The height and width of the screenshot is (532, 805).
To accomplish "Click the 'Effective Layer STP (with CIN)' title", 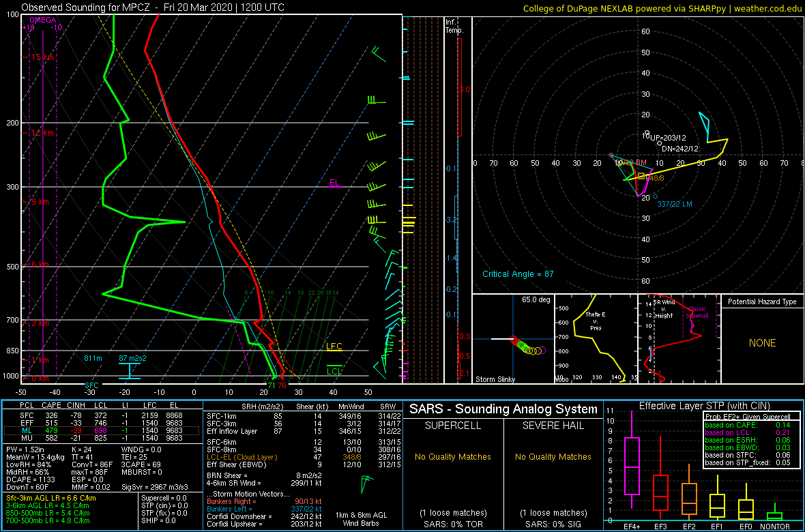I will coord(704,405).
